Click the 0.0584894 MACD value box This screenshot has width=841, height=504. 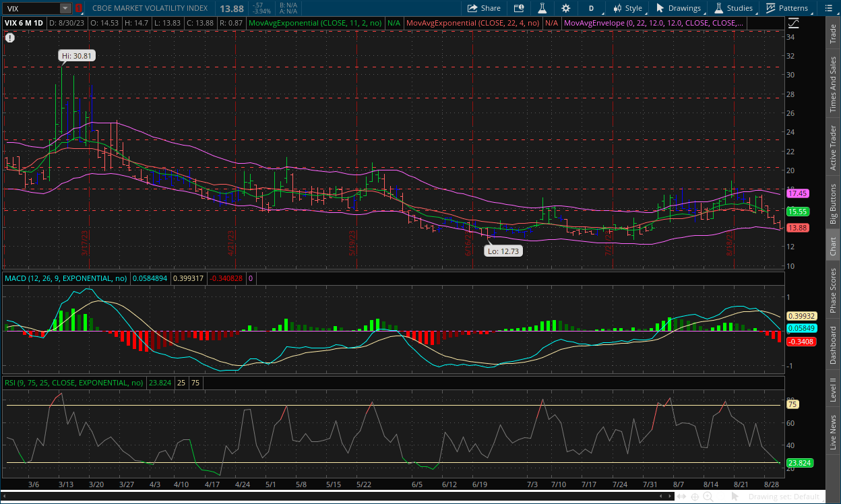point(151,278)
